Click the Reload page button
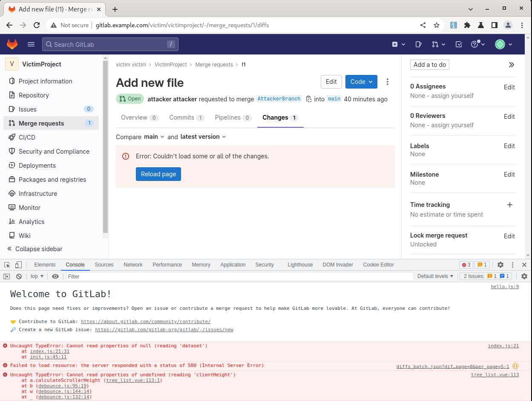Image resolution: width=532 pixels, height=401 pixels. (158, 174)
